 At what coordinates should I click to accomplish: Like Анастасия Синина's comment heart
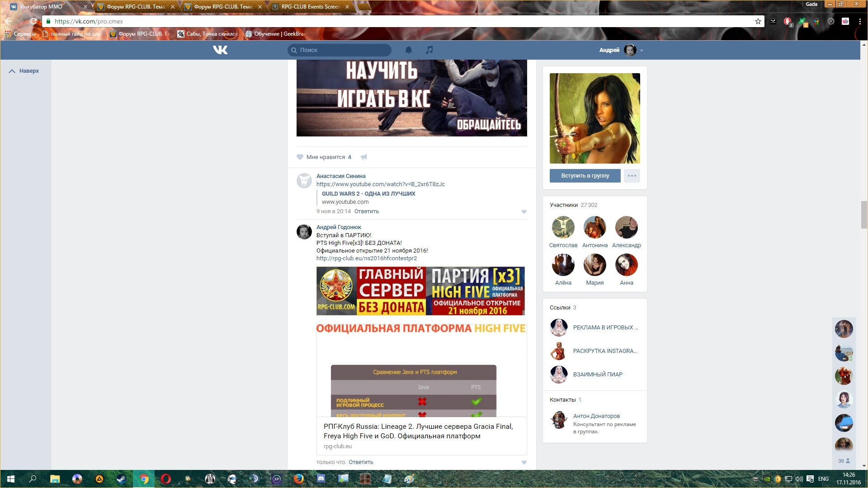(x=524, y=211)
